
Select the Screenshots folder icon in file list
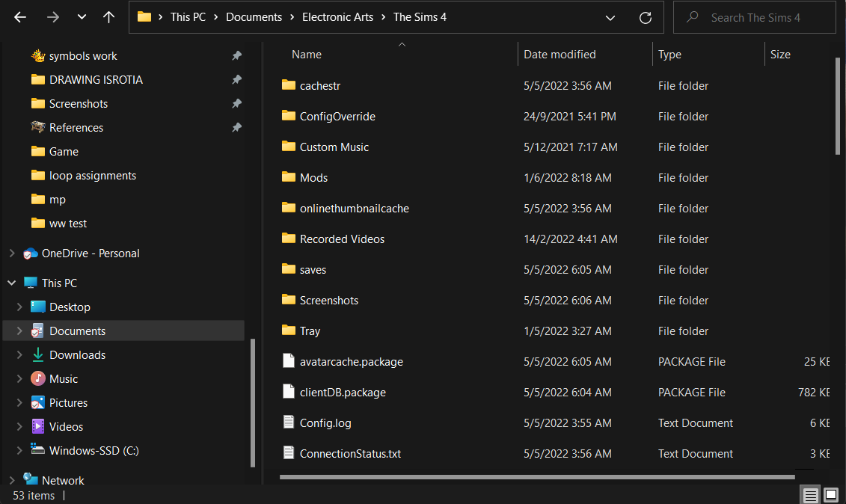[289, 300]
